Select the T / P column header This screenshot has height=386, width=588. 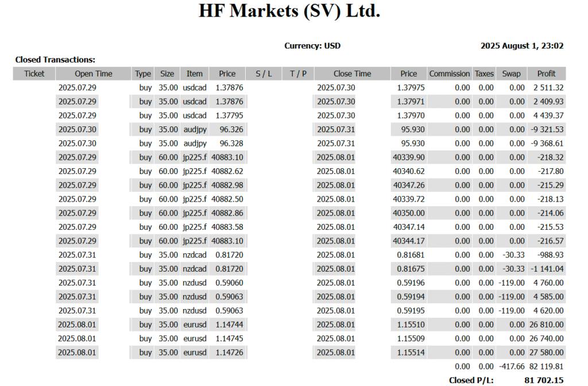tap(298, 74)
